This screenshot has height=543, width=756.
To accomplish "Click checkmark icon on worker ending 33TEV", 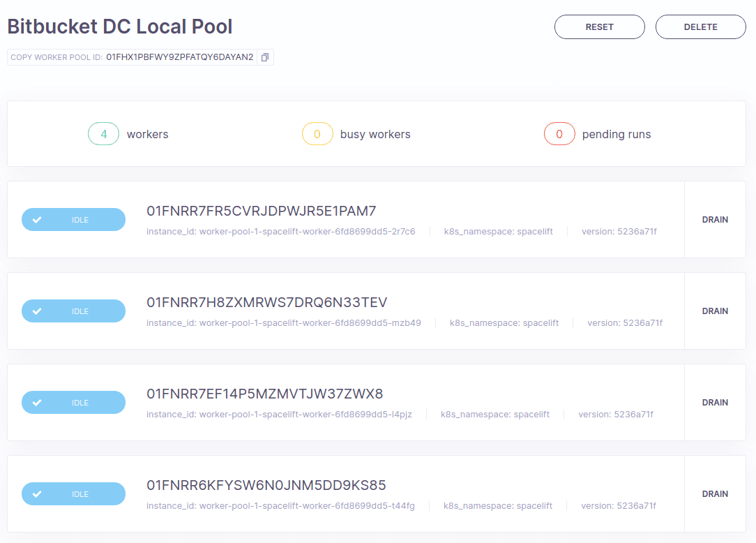I will (x=37, y=311).
